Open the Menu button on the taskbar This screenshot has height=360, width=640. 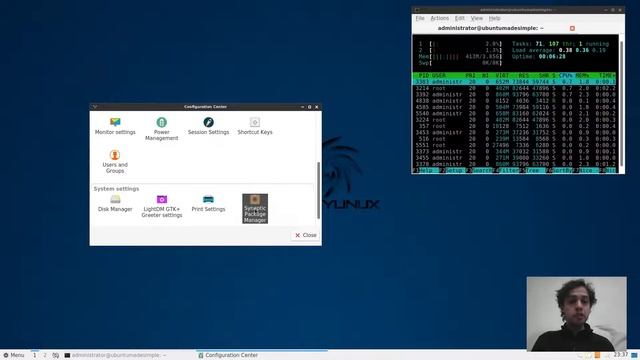[13, 355]
